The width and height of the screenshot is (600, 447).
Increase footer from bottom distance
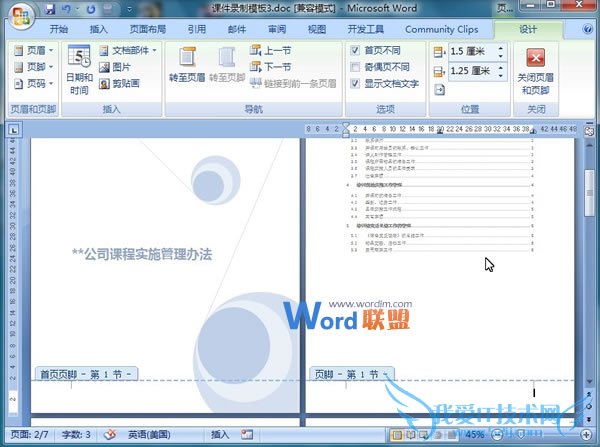click(x=501, y=67)
